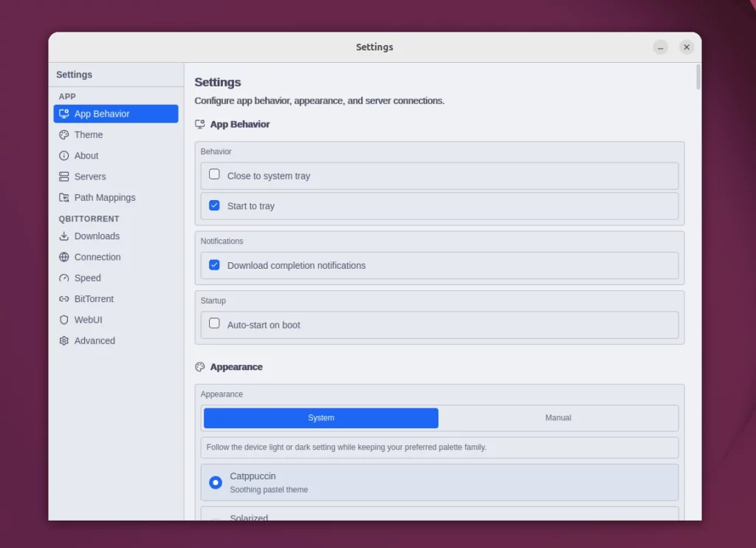Open the Connection settings page
This screenshot has width=756, height=548.
[116, 257]
